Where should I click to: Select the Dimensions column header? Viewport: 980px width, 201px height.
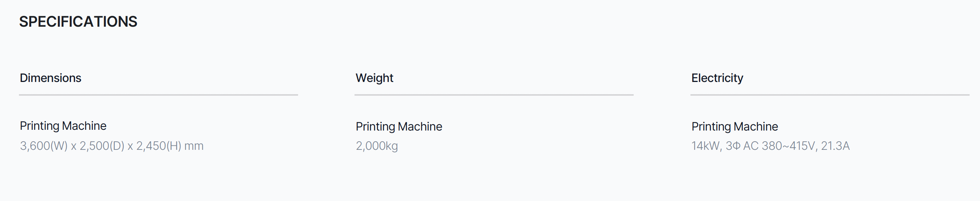50,78
